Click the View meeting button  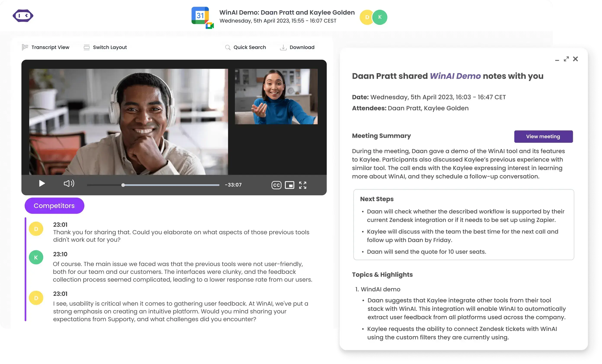pyautogui.click(x=543, y=136)
